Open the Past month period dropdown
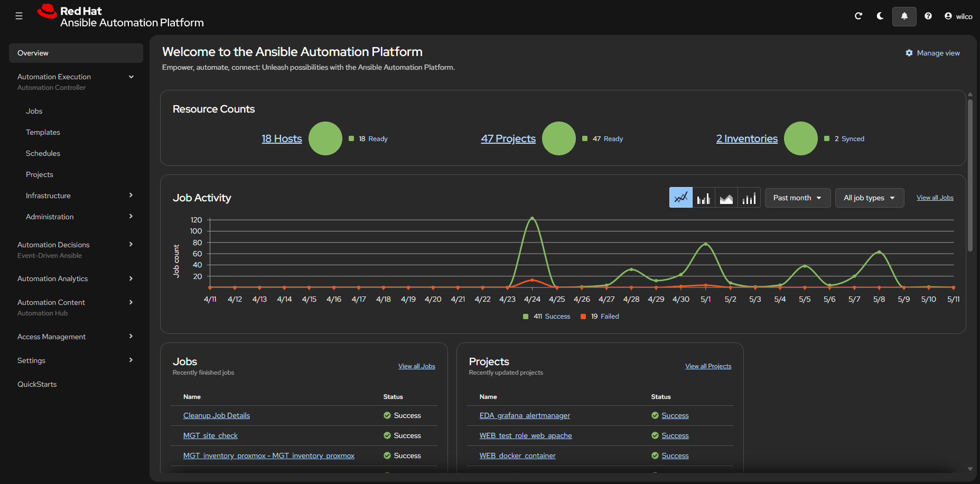The width and height of the screenshot is (980, 484). pos(798,198)
